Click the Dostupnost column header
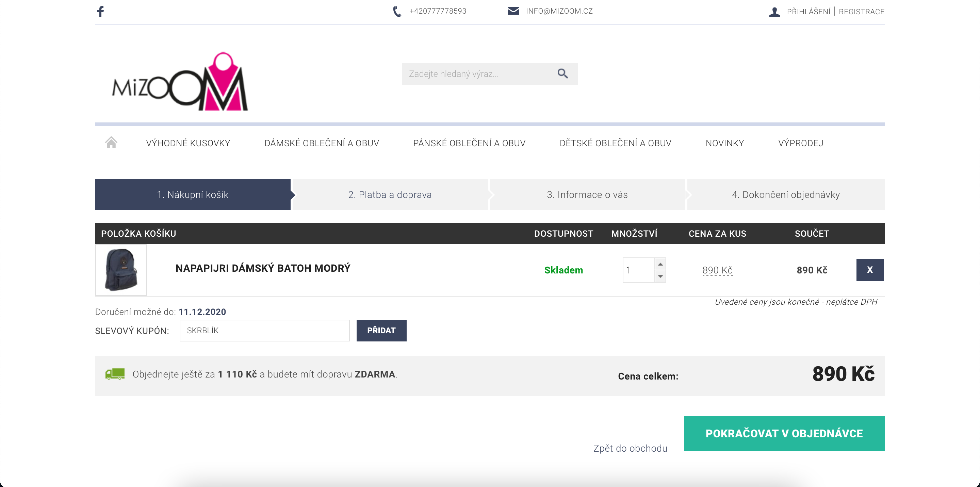 [563, 233]
